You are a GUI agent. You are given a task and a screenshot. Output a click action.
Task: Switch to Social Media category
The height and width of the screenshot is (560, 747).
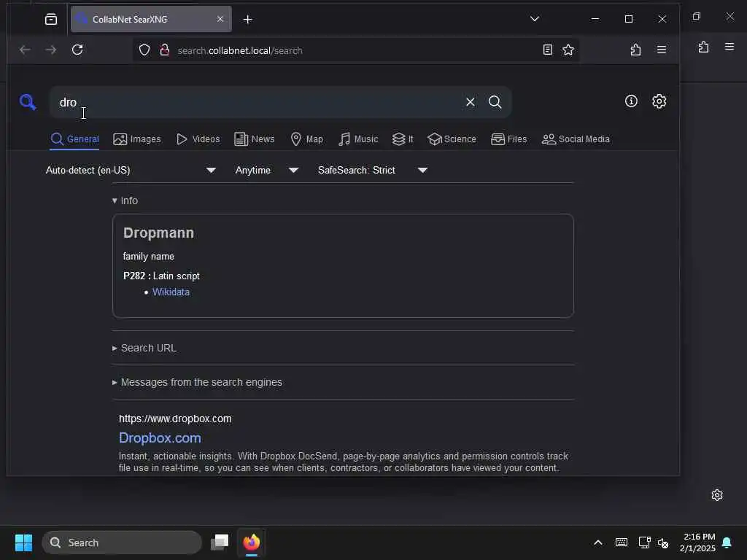click(576, 139)
